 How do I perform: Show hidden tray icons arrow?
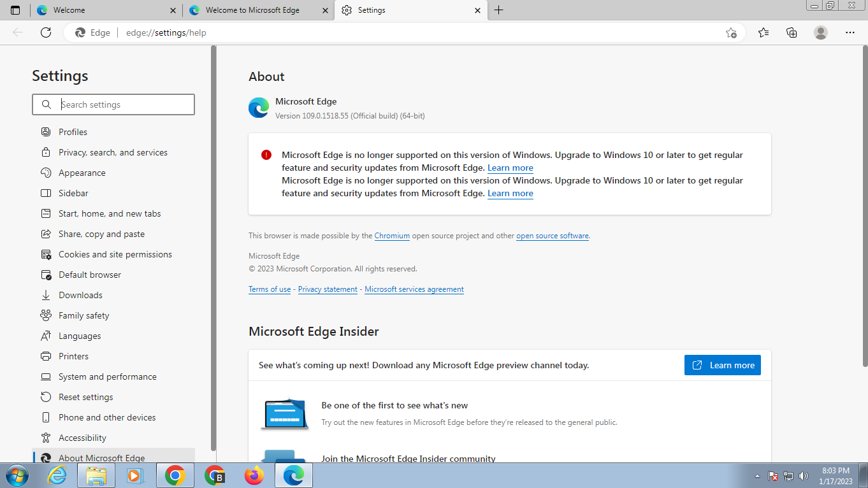(757, 476)
